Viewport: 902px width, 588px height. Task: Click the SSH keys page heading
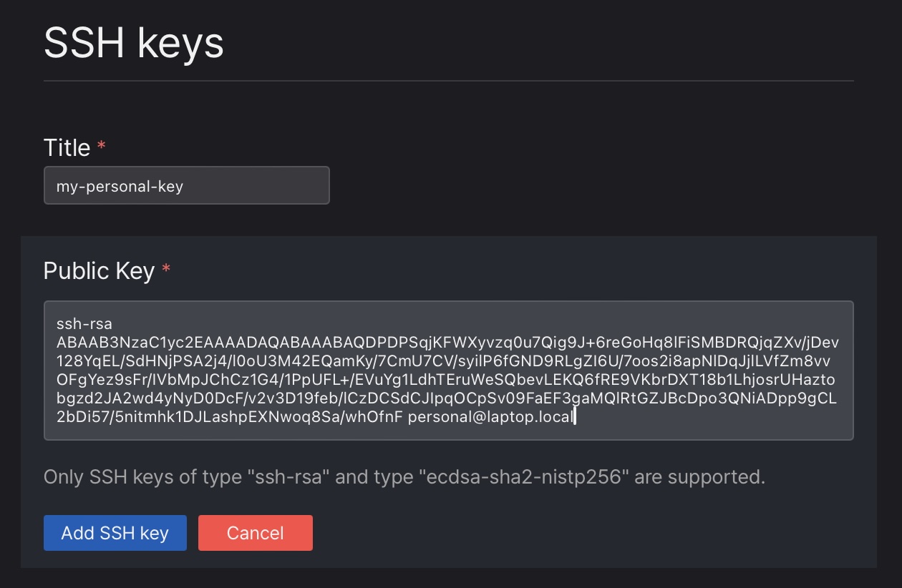[x=134, y=43]
